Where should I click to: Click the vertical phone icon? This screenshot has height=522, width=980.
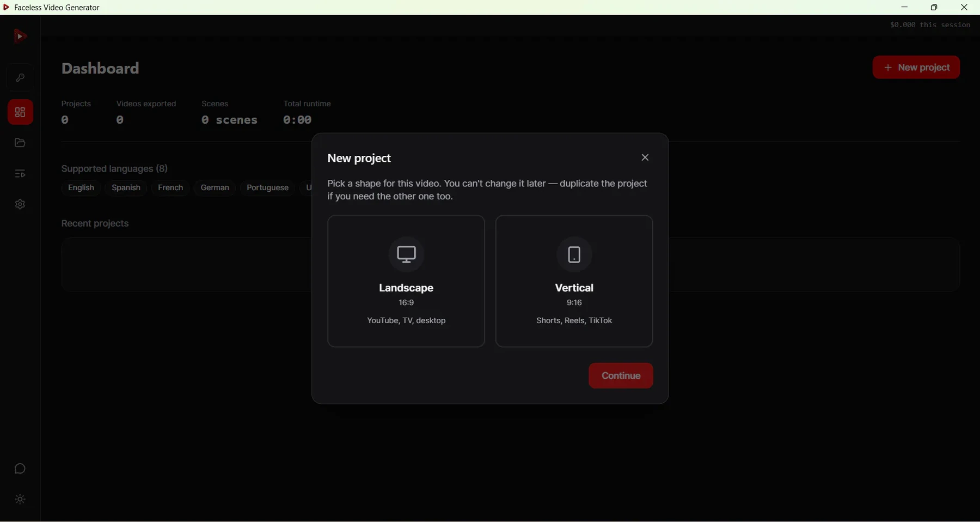tap(574, 254)
